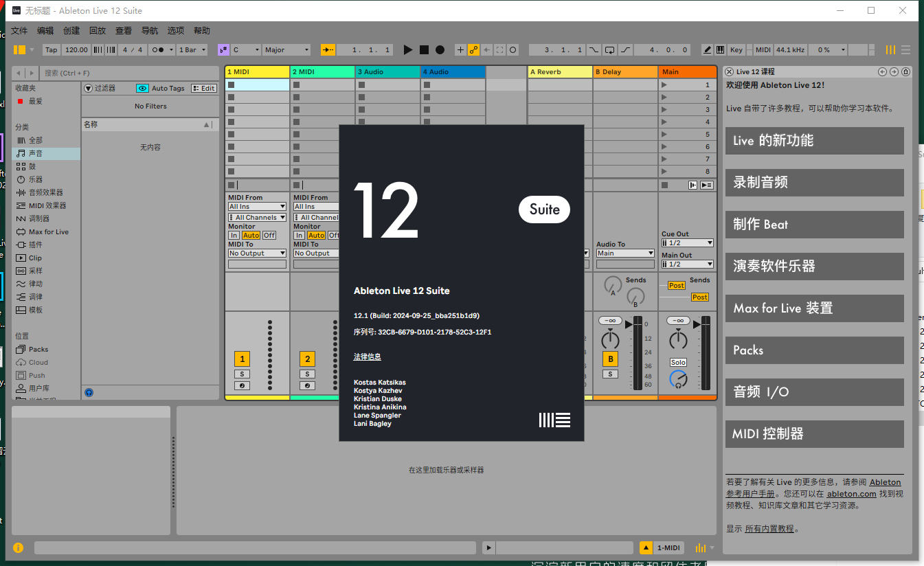Collapse the filter section triangle in browser

pos(88,88)
